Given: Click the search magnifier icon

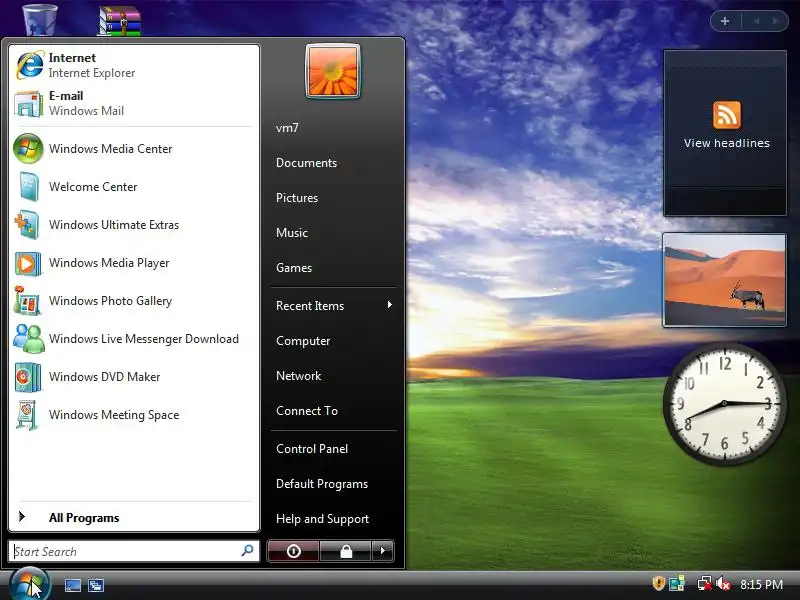Looking at the screenshot, I should [x=247, y=551].
